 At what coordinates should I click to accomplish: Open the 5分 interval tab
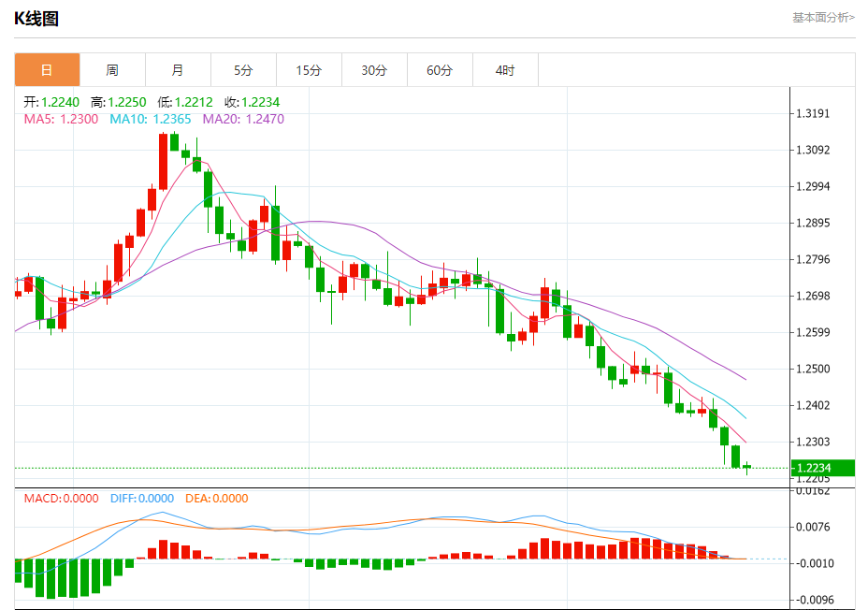tap(243, 70)
